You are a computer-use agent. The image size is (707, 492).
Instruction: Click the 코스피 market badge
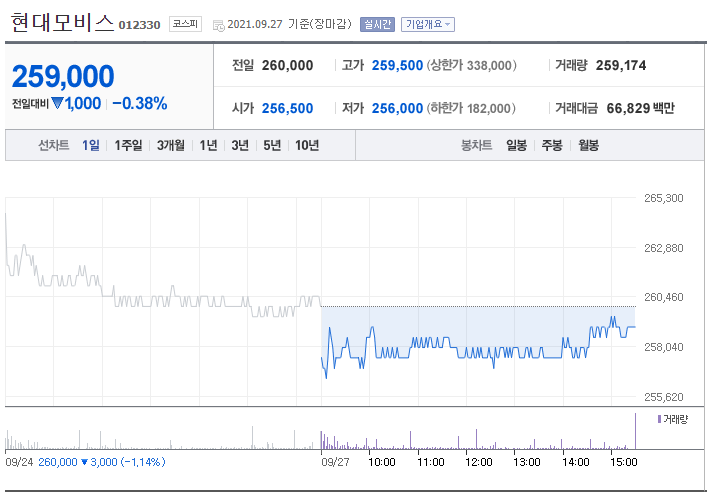185,24
